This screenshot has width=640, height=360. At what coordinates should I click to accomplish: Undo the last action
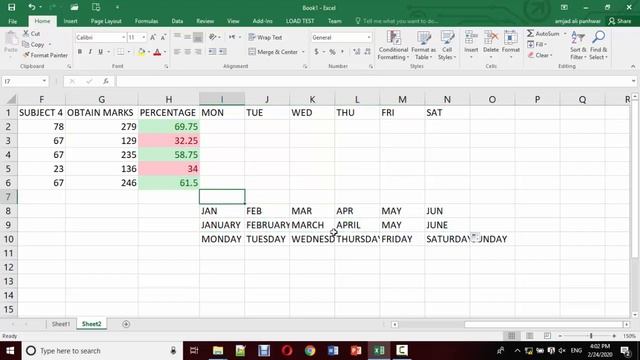point(31,7)
